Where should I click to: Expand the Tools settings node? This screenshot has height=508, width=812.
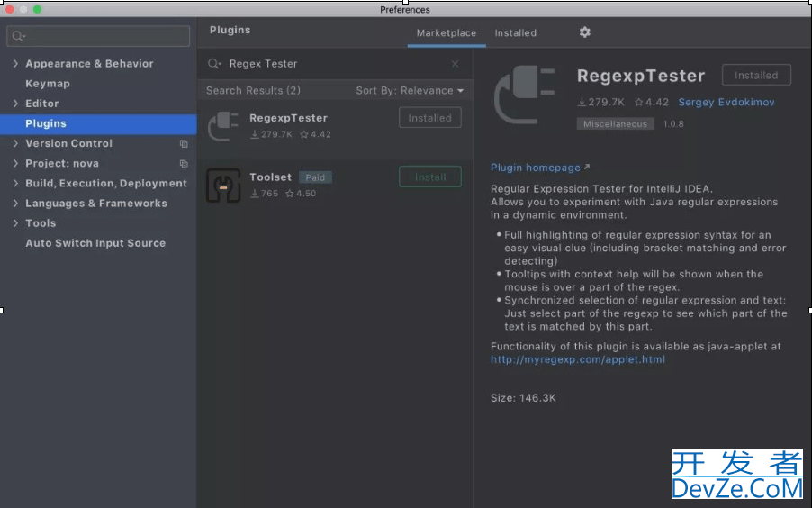15,222
